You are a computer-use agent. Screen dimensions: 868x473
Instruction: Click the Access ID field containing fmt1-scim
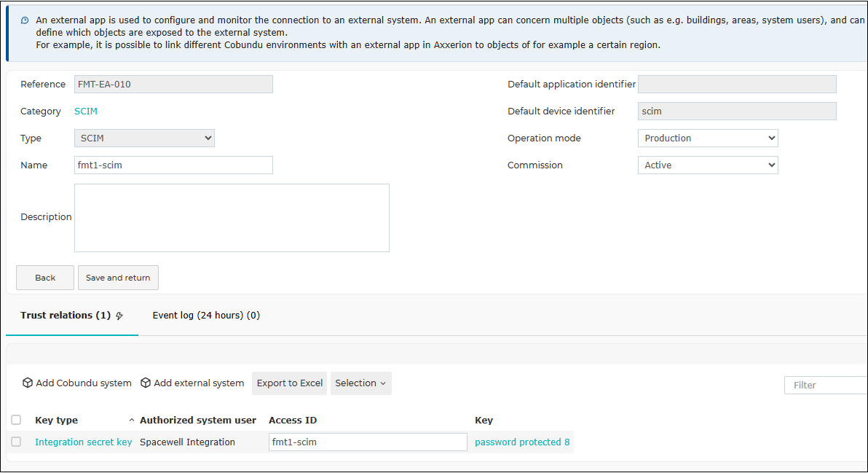[368, 442]
